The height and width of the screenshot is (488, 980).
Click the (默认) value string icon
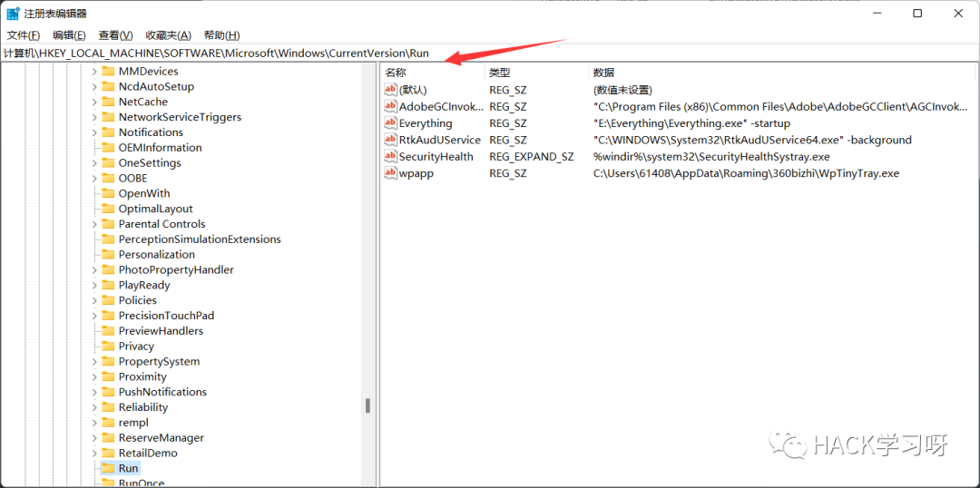click(x=390, y=90)
